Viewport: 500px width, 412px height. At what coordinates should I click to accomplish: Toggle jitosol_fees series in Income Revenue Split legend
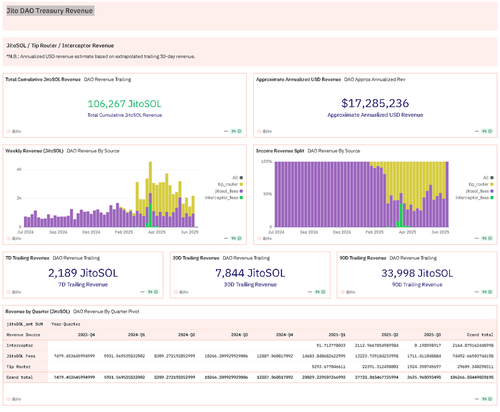[480, 191]
